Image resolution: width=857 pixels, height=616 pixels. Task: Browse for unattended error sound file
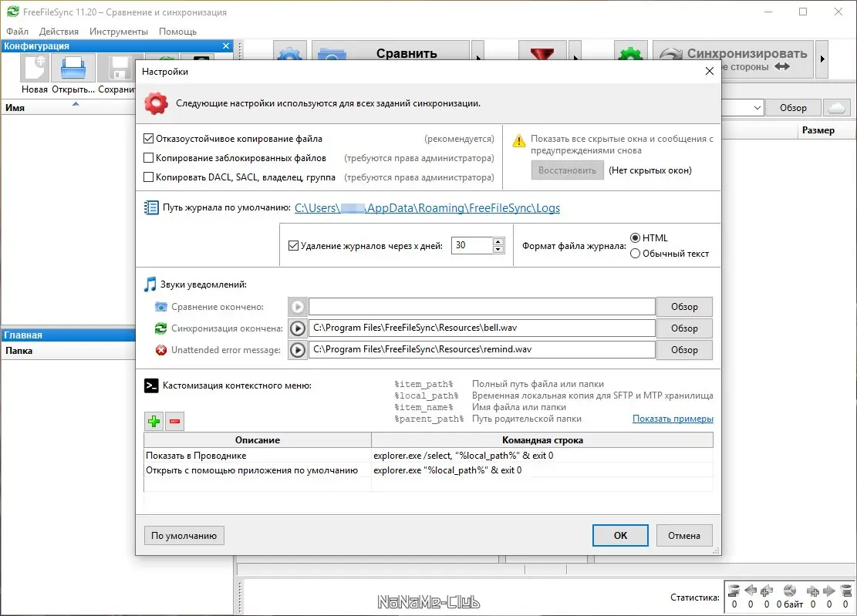684,350
